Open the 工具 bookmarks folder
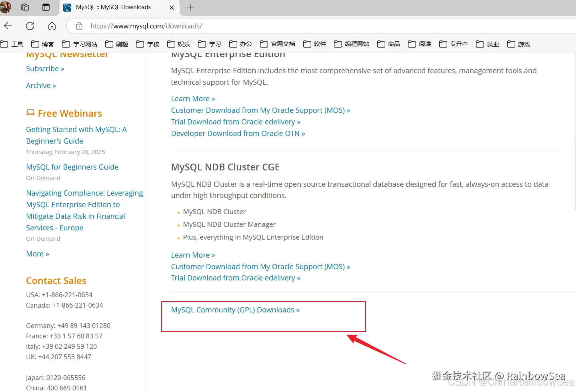Viewport: 576px width, 392px height. tap(12, 44)
